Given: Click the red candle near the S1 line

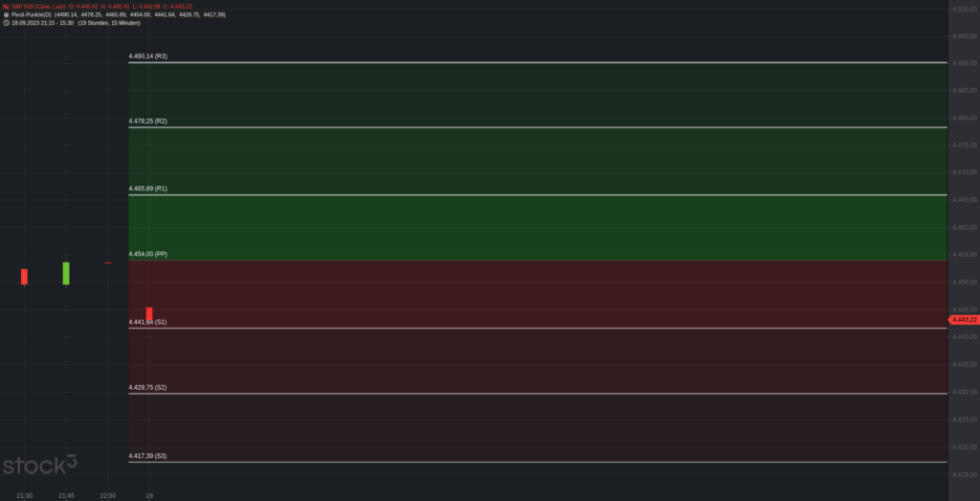Looking at the screenshot, I should 149,313.
